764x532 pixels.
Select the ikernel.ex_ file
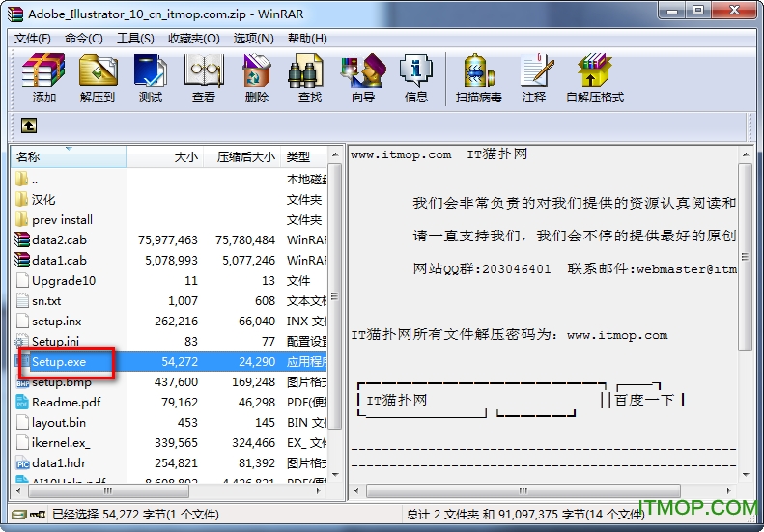[x=169, y=443]
